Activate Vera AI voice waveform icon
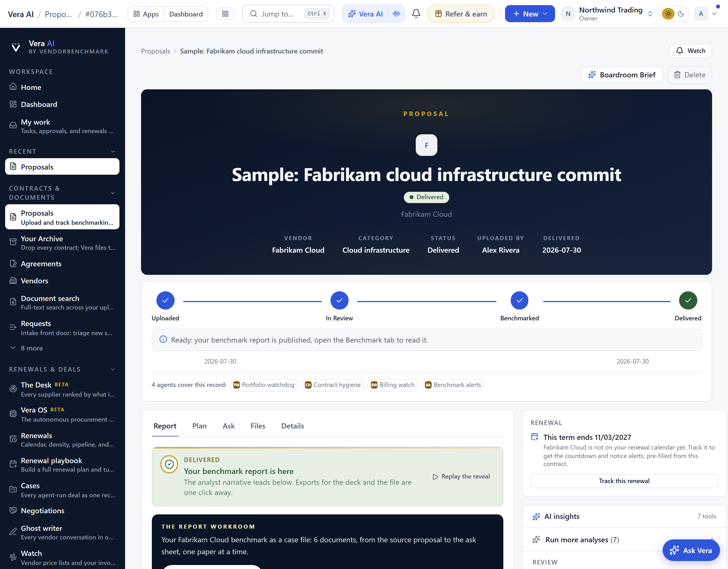 click(396, 14)
